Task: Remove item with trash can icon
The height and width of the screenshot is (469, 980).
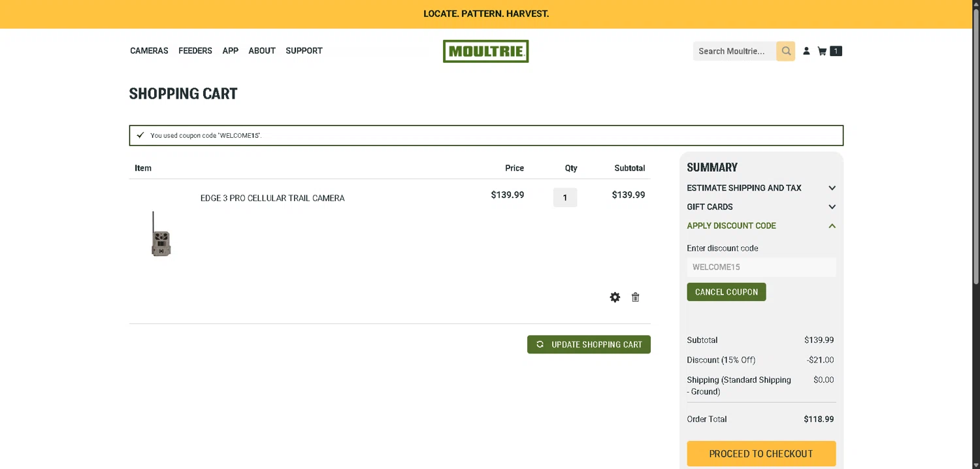Action: coord(635,297)
